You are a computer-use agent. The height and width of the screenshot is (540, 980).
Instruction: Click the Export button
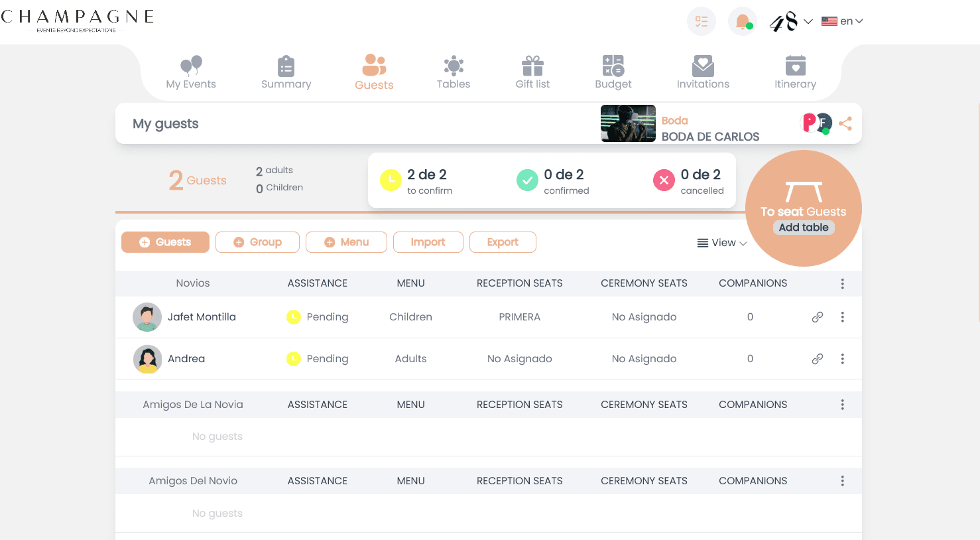pyautogui.click(x=503, y=242)
